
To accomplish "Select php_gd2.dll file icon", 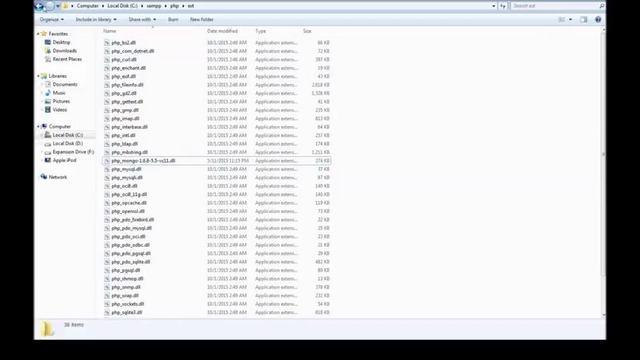I will 107,93.
